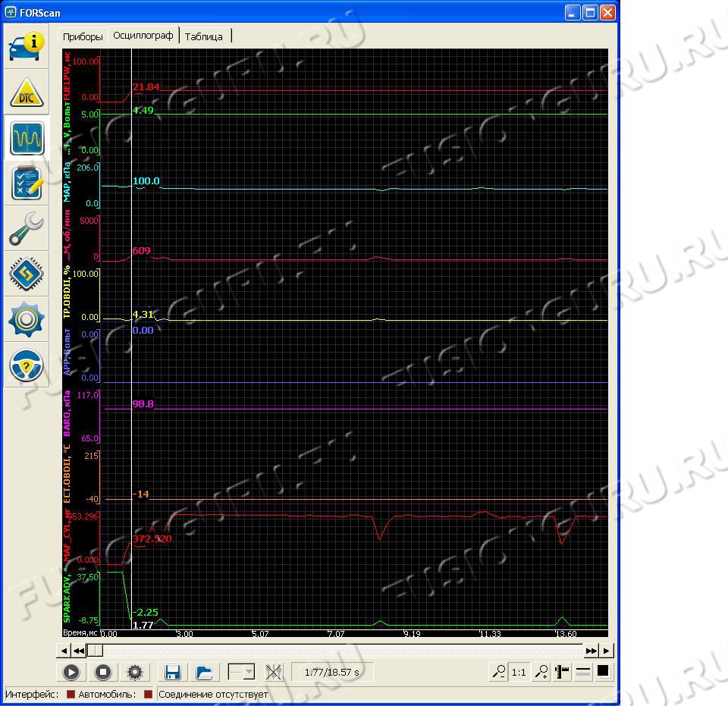
Task: Switch to the Осциллограф tab
Action: pos(143,36)
